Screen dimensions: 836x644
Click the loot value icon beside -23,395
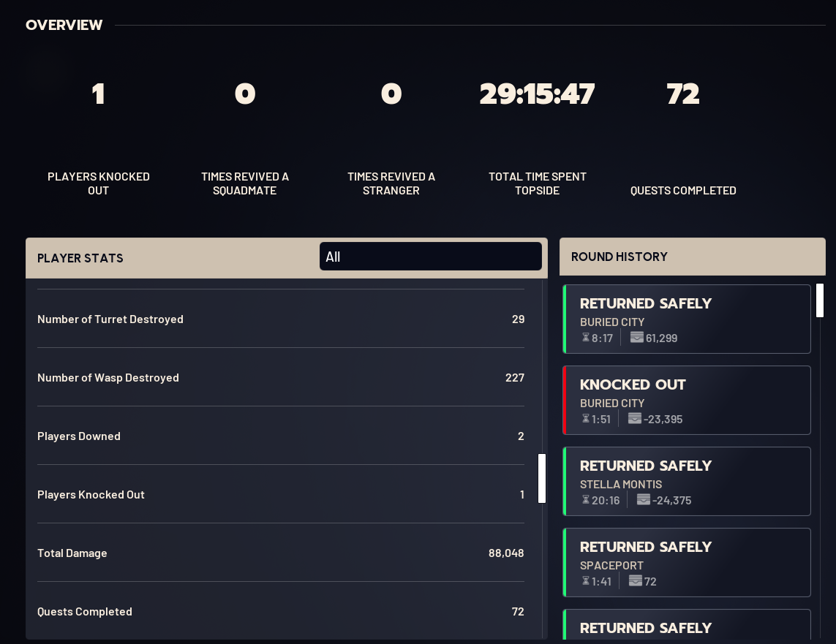tap(634, 418)
